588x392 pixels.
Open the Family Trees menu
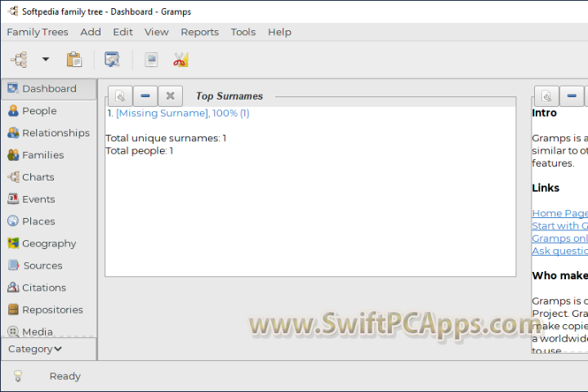coord(38,33)
